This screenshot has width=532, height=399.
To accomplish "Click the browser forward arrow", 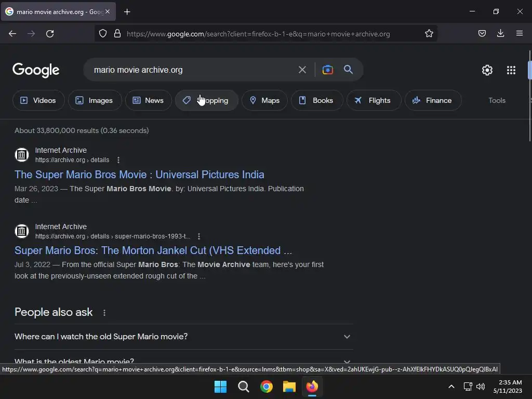I will 31,34.
